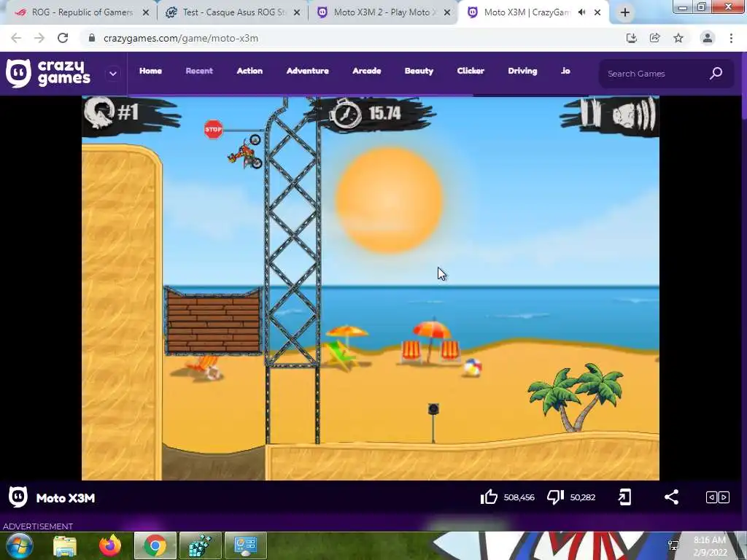Expand the dropdown chevron beside the CrazyGames logo

click(113, 74)
